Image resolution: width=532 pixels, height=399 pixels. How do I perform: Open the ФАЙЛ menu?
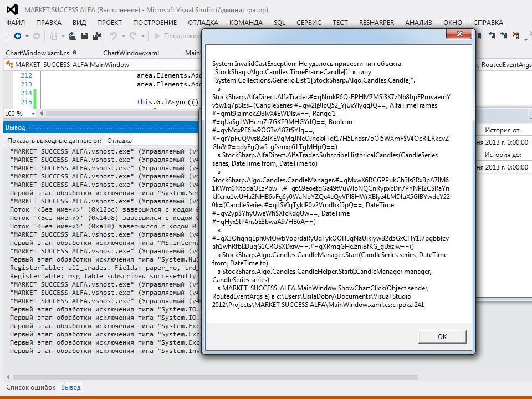pos(16,22)
